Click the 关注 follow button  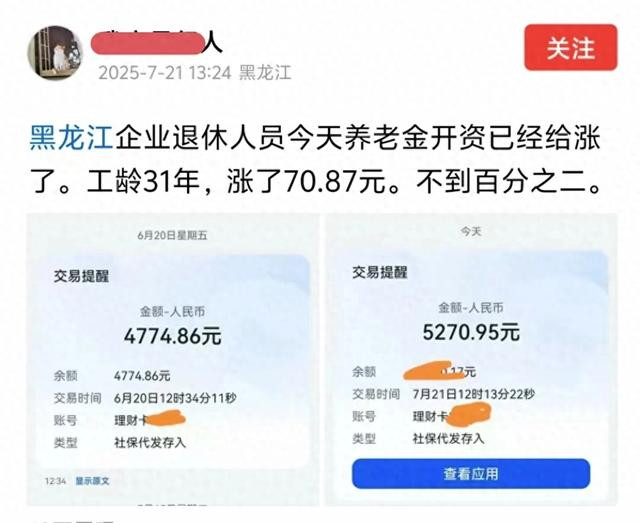(x=571, y=47)
